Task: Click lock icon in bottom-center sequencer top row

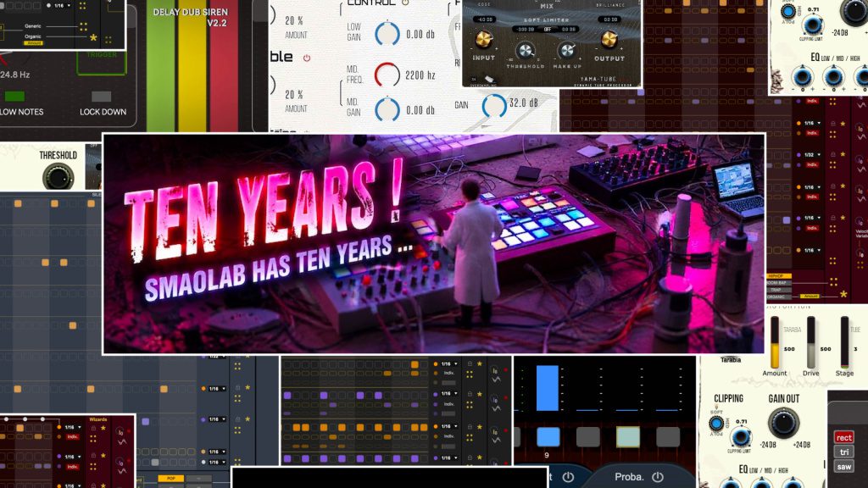Action: click(x=470, y=364)
